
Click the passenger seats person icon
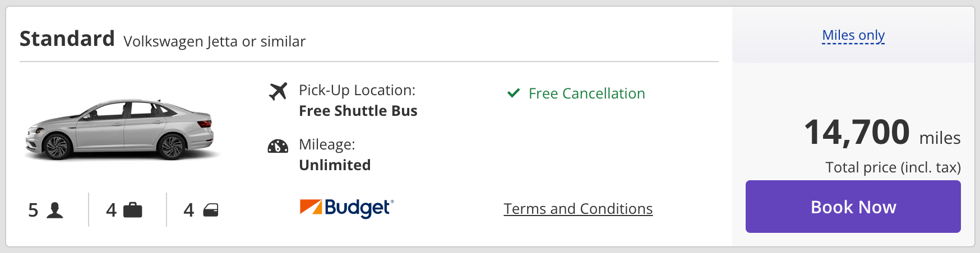tap(55, 210)
